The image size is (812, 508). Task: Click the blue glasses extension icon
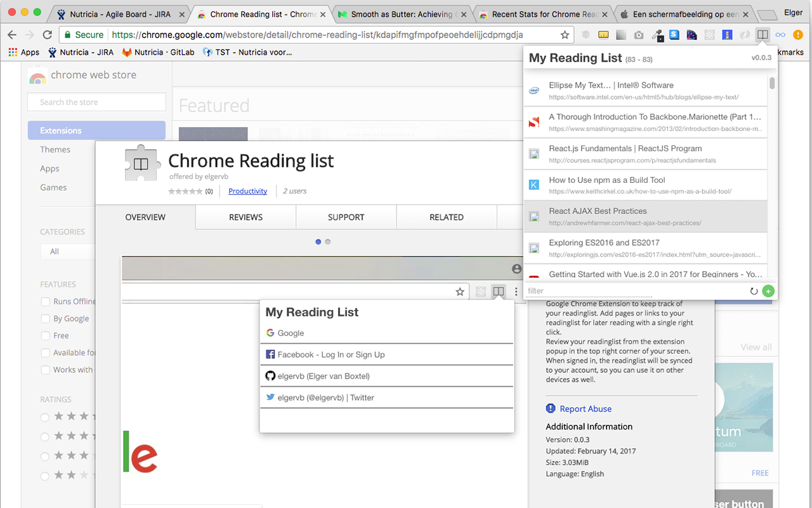[780, 35]
